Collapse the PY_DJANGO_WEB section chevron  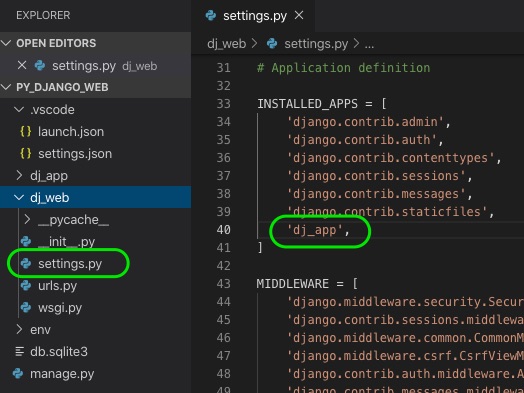[6, 87]
